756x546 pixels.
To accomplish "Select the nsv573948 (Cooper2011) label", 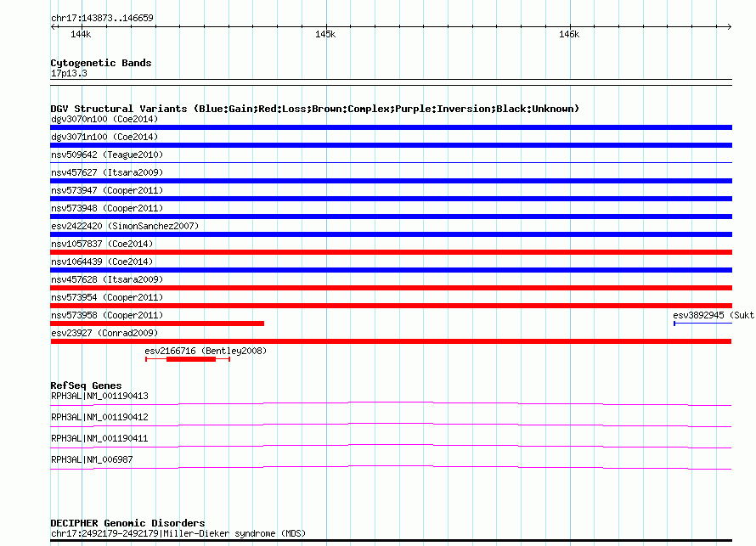I will (107, 208).
